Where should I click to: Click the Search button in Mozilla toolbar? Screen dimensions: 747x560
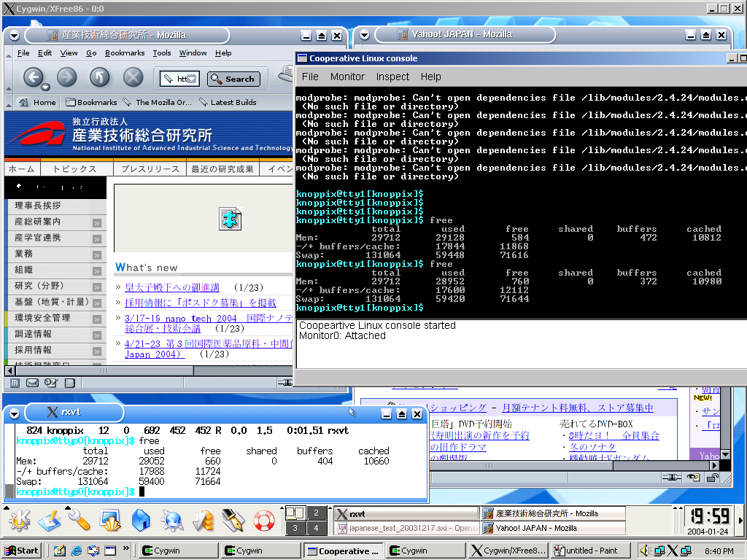234,79
